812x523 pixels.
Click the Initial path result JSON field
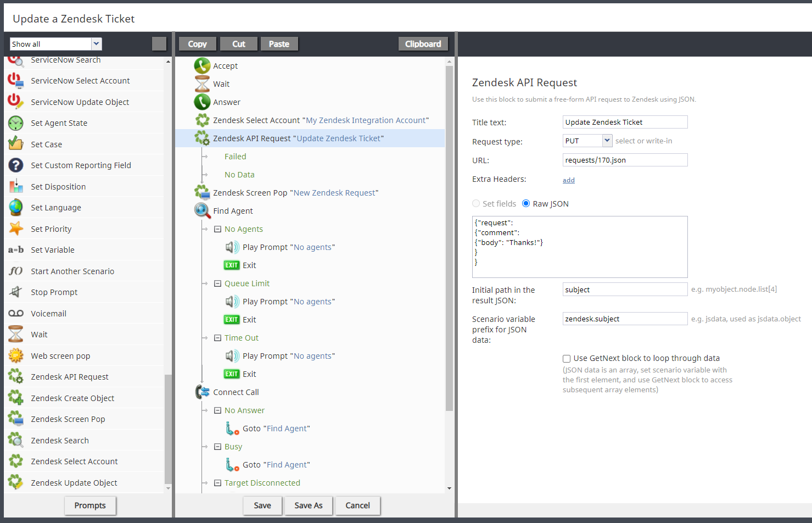pos(625,290)
